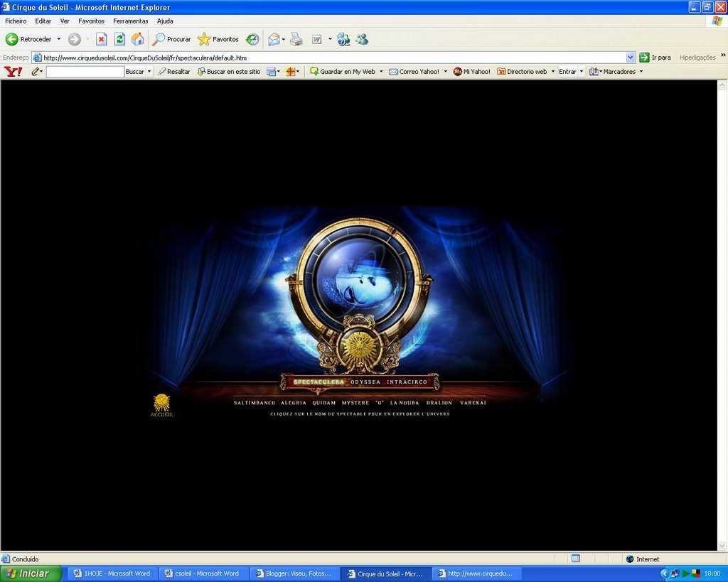Go back with the Retroceder arrow

(28, 40)
